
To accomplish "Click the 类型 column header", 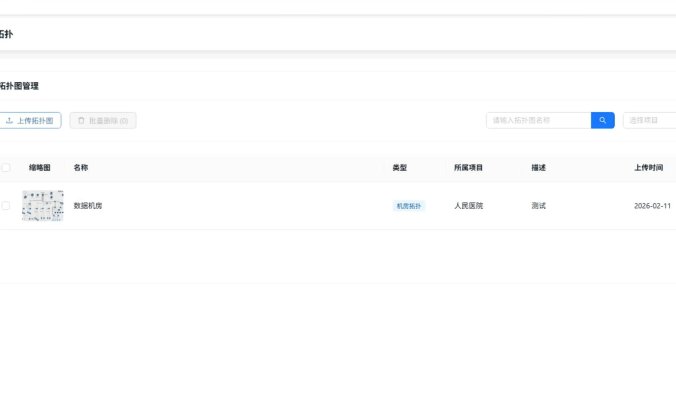I will coord(400,168).
